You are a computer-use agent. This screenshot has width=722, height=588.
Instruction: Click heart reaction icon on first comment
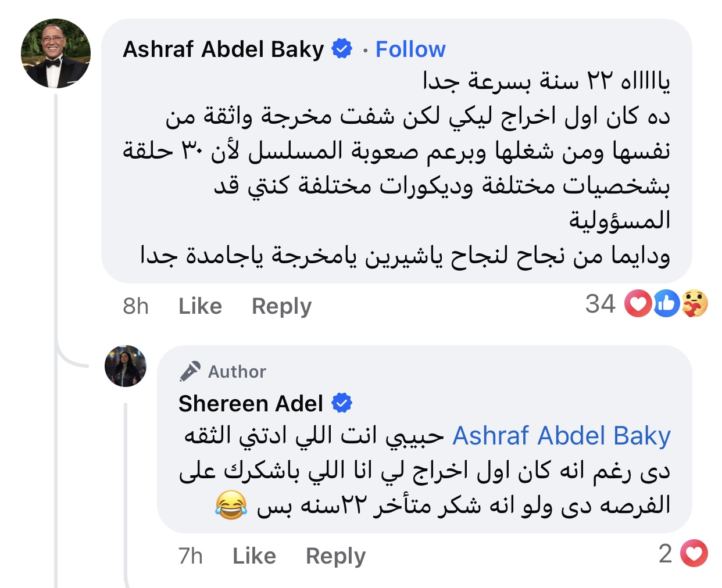click(x=638, y=304)
